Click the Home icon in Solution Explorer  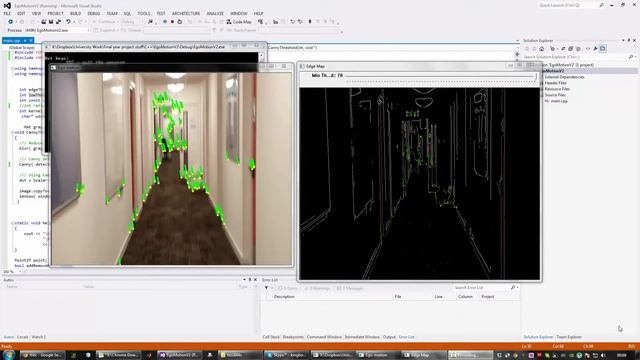pos(542,49)
